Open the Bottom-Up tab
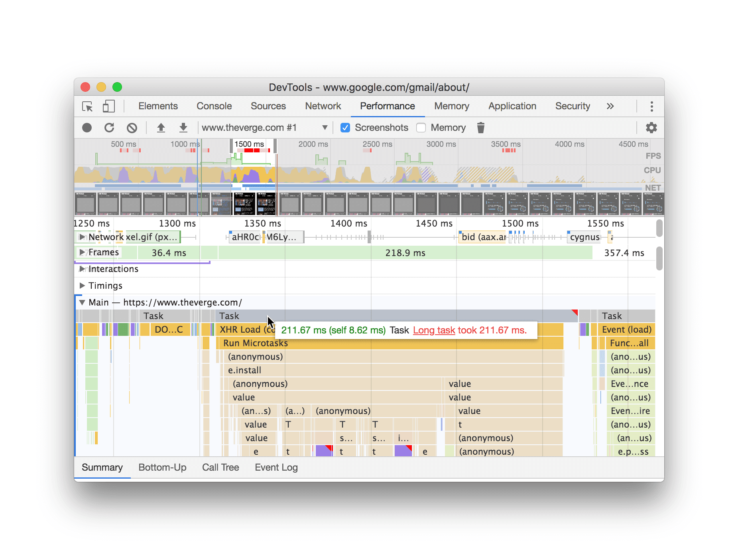The image size is (740, 560). (x=162, y=467)
